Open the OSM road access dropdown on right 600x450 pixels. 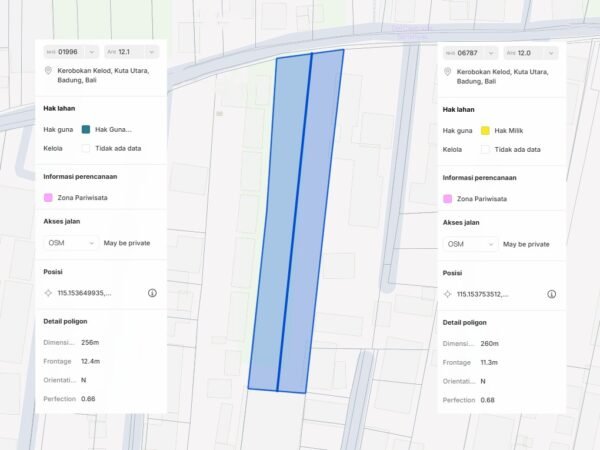tap(470, 243)
